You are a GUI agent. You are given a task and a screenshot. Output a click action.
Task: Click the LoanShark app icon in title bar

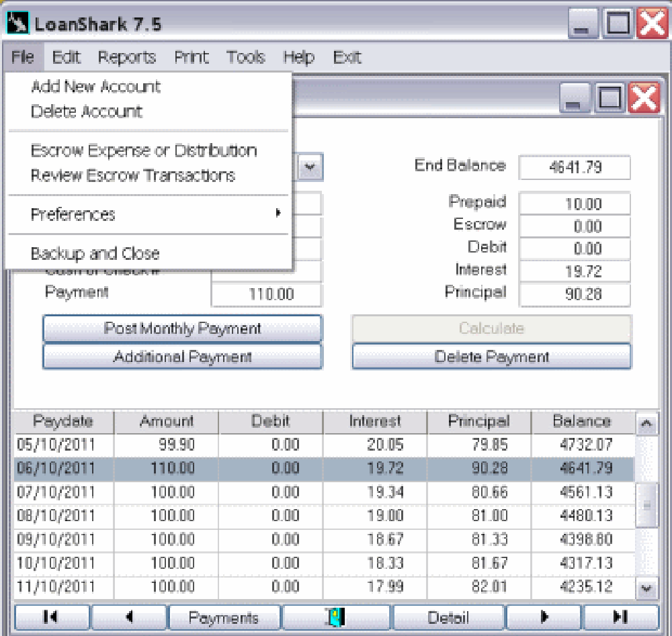pos(17,23)
